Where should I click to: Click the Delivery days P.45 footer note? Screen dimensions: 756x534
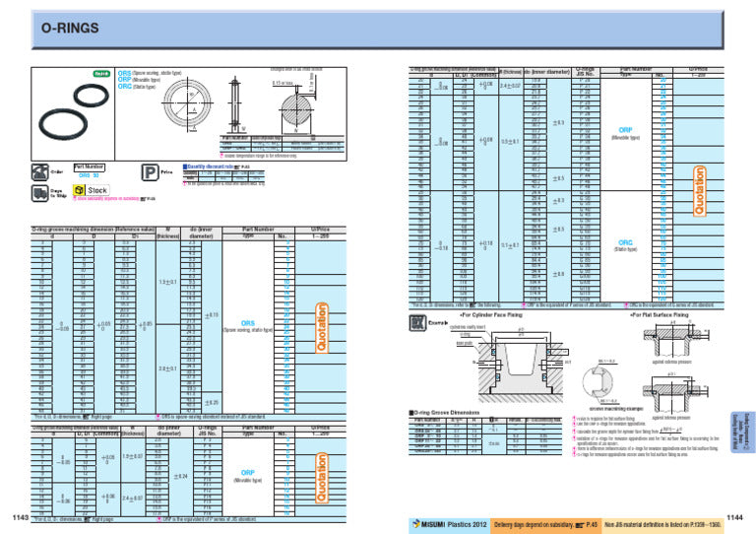pyautogui.click(x=545, y=524)
